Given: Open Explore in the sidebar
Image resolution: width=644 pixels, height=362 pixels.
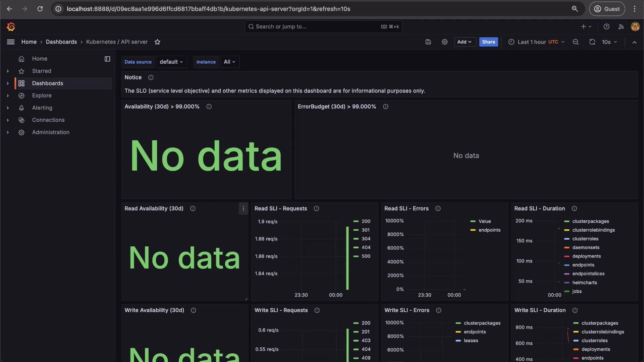Looking at the screenshot, I should 42,96.
